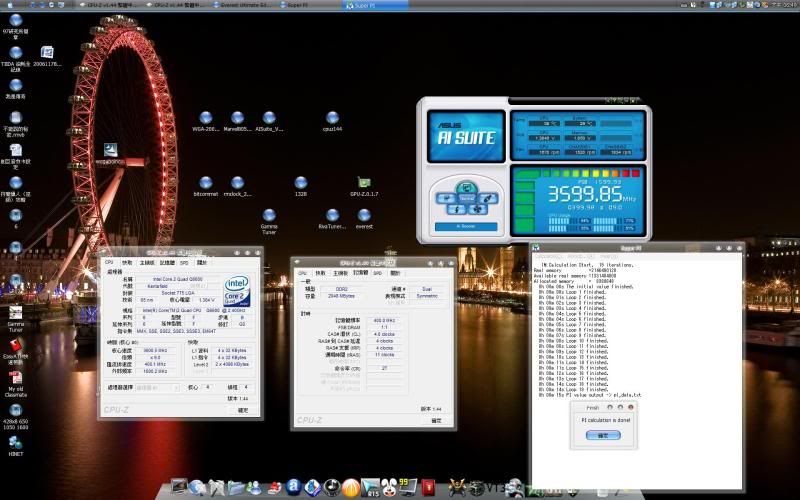Open the bitcomet desktop icon

pos(205,184)
